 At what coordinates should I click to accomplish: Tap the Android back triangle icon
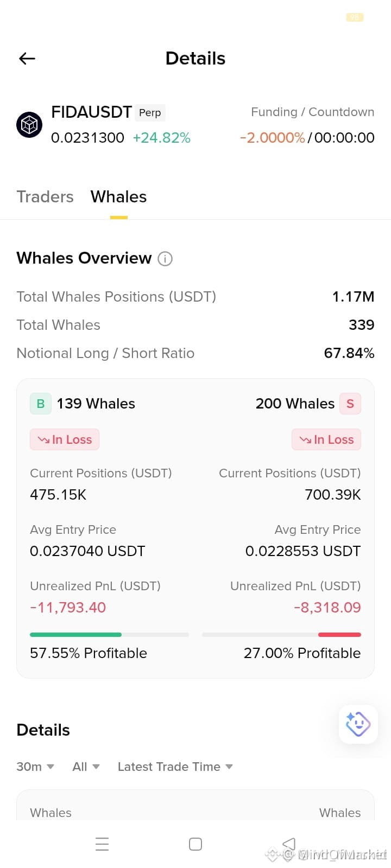coord(289,844)
